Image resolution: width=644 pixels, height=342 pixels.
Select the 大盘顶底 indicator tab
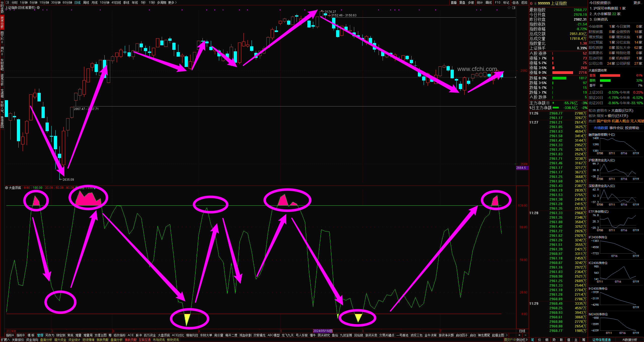tap(164, 335)
